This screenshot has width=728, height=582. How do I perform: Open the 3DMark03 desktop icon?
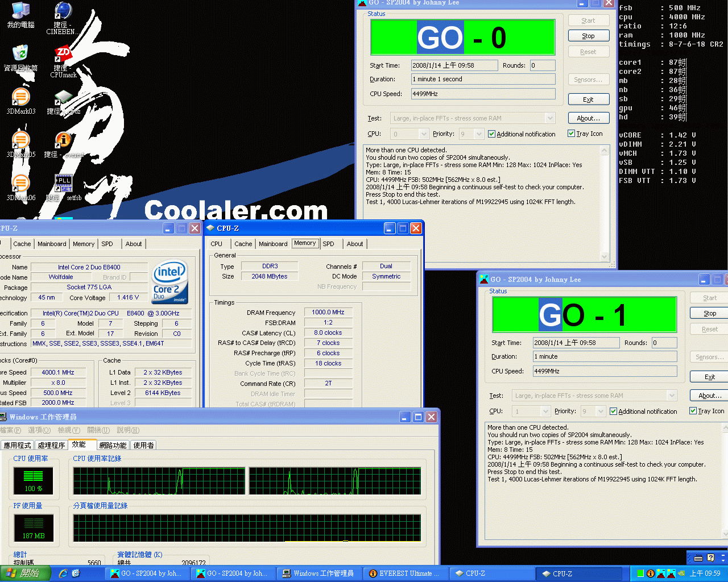pyautogui.click(x=20, y=101)
